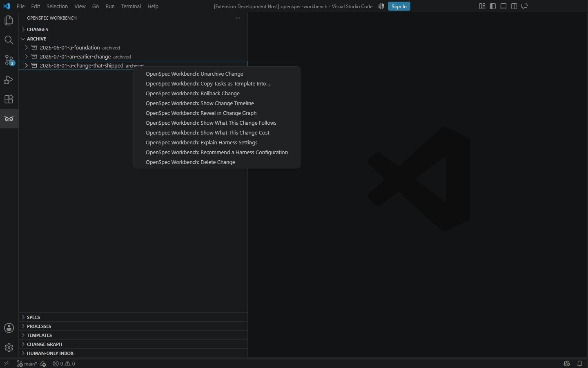
Task: Open the chat icon in title bar
Action: pos(525,6)
